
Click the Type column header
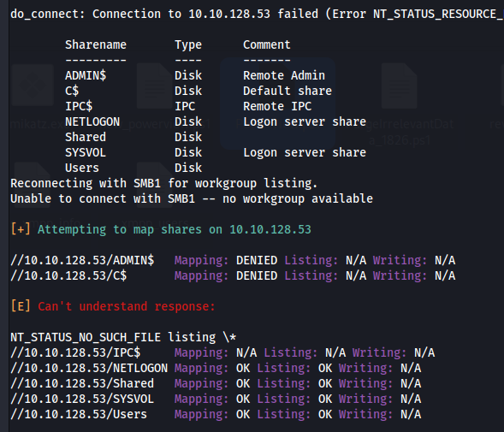[188, 45]
